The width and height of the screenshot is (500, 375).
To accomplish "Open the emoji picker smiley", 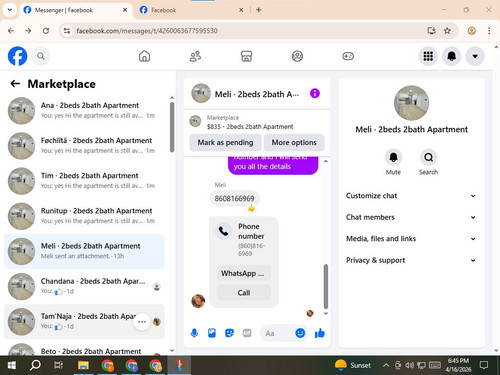I will point(300,333).
